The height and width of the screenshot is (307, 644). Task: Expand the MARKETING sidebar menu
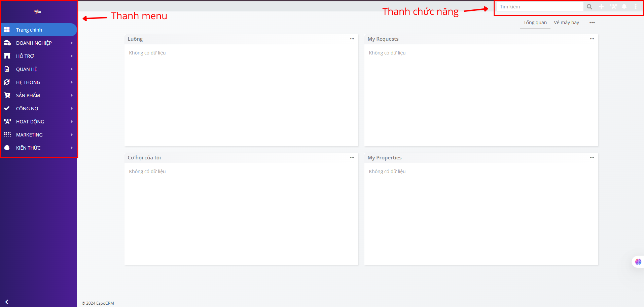click(x=30, y=135)
